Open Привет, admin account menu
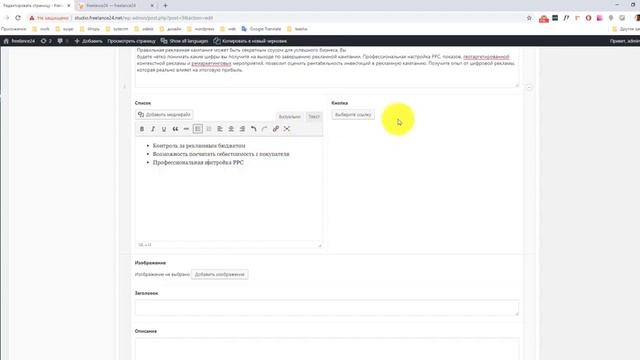Viewport: 640px width, 360px height. click(x=624, y=41)
